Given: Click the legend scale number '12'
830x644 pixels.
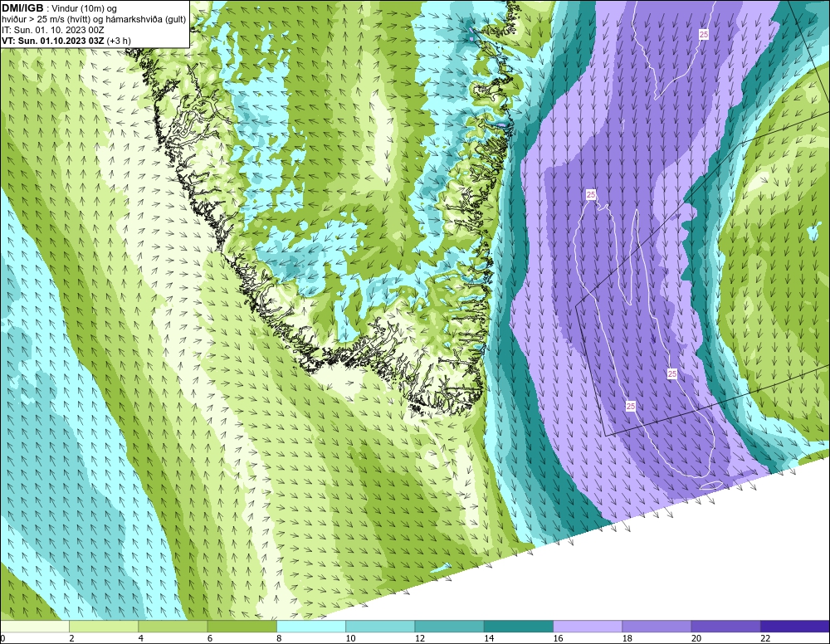Looking at the screenshot, I should (x=420, y=639).
